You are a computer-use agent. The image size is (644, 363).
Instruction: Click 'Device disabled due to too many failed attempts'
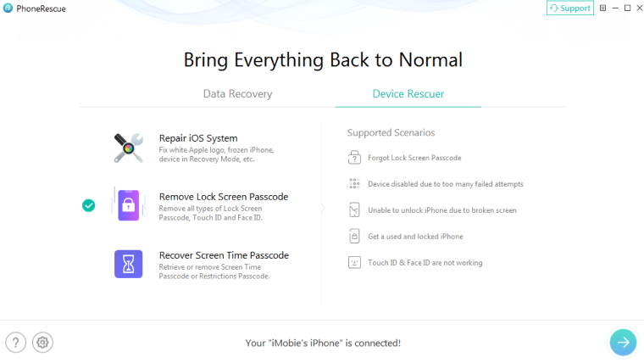coord(445,184)
